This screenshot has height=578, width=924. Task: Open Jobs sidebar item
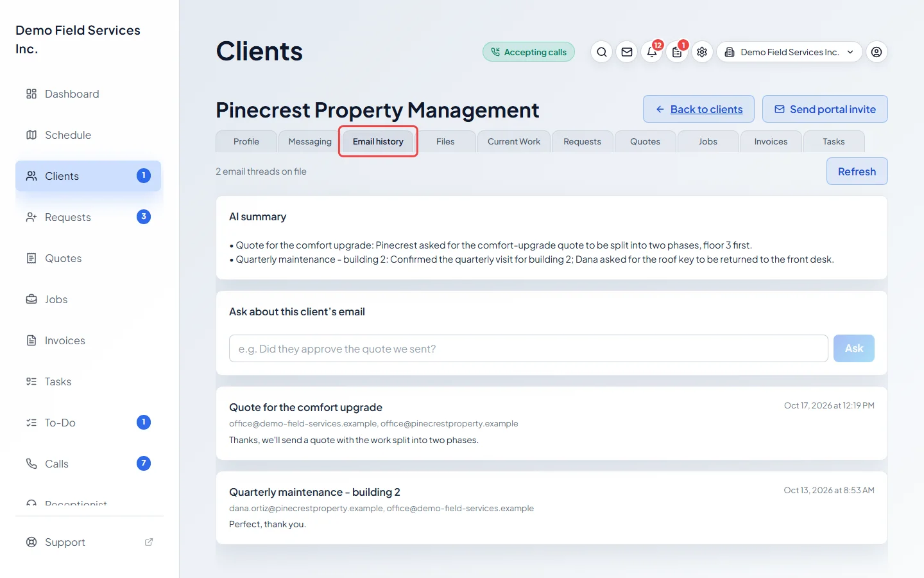[89, 299]
